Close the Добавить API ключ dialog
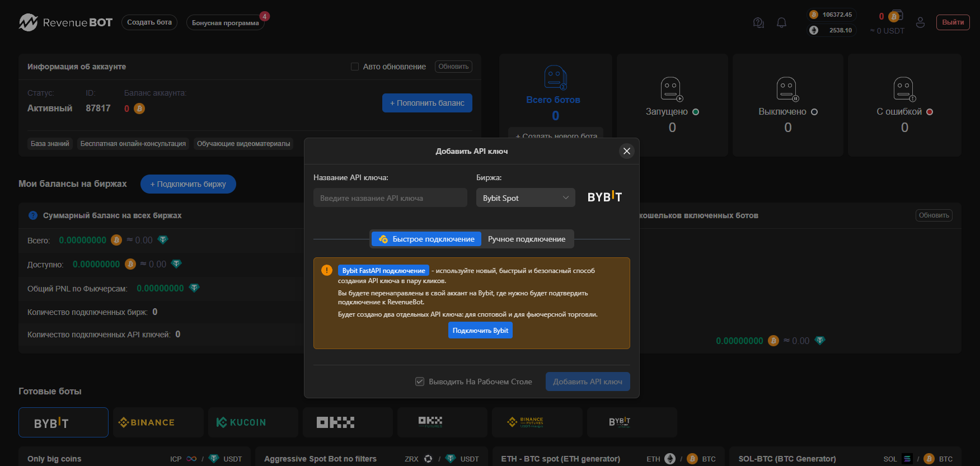The width and height of the screenshot is (980, 466). [x=627, y=151]
